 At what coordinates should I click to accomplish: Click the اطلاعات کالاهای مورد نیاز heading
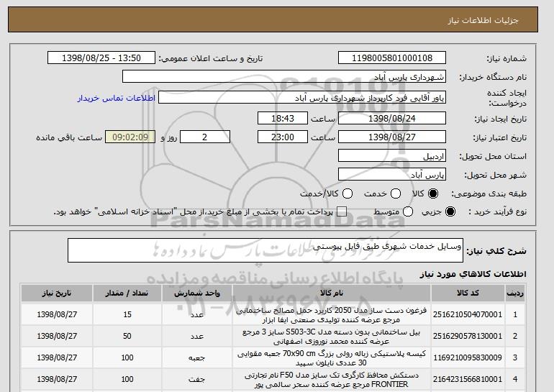473,274
